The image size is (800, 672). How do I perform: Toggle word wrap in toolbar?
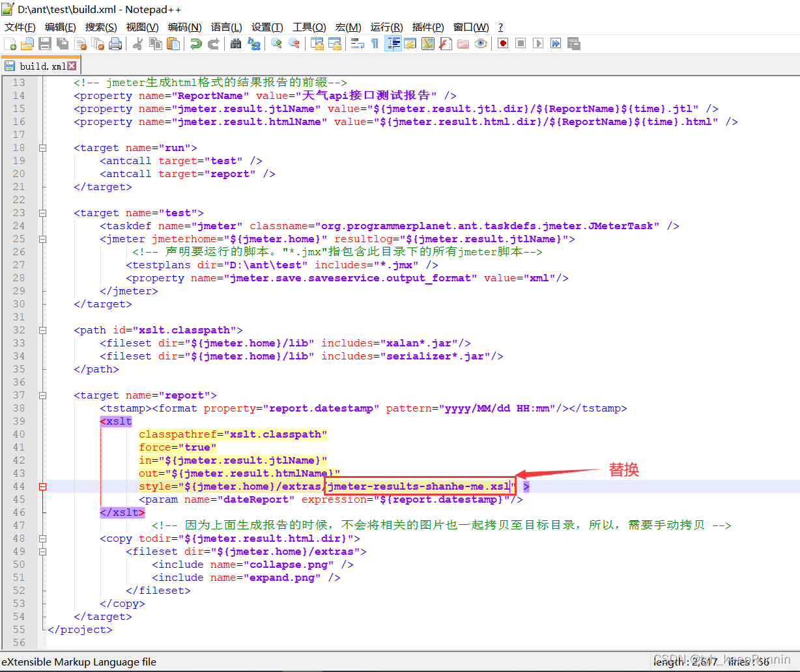tap(357, 44)
